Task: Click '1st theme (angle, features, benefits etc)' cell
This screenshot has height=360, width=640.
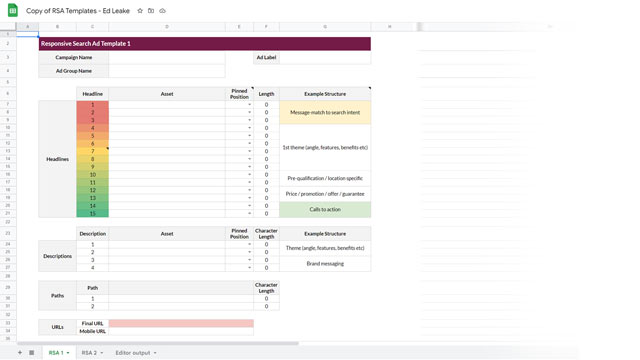Action: pos(325,147)
